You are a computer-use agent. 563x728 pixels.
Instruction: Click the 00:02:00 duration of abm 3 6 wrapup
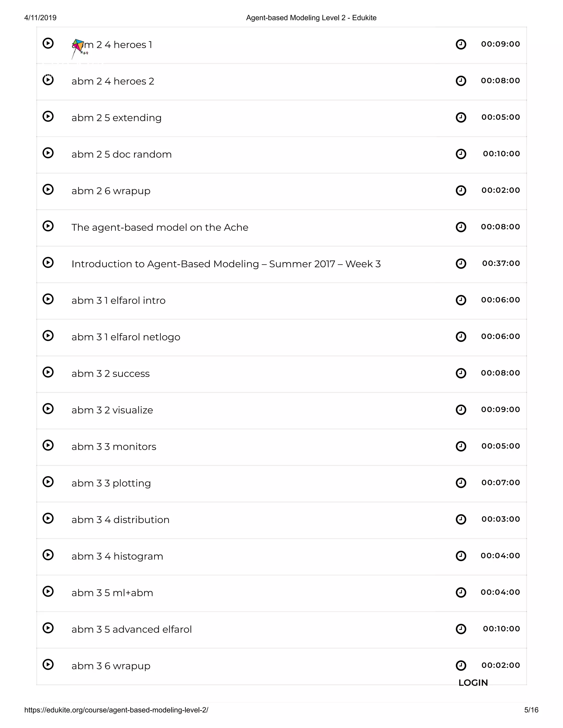coord(500,665)
